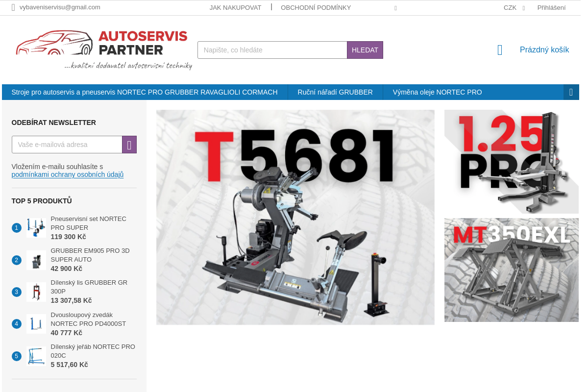This screenshot has width=588, height=392.
Task: Click the small icon right of OBCHODNÍ PODMÍNKY
Action: click(x=395, y=8)
